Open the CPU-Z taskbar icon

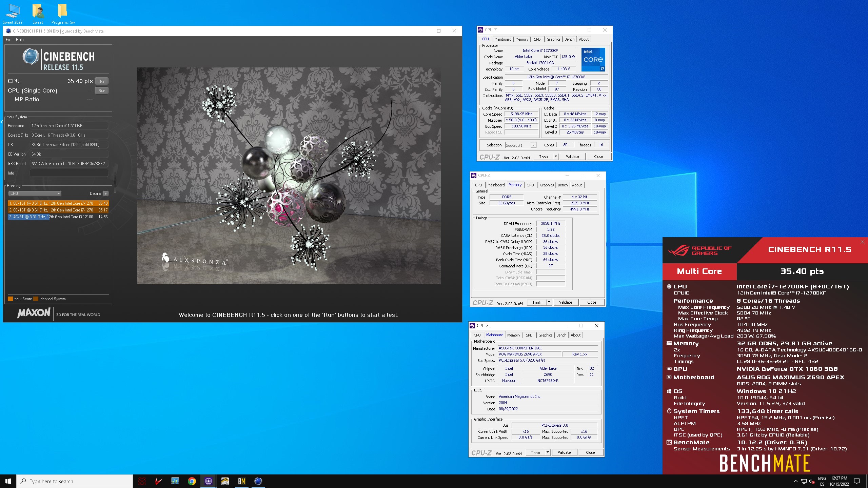point(209,481)
